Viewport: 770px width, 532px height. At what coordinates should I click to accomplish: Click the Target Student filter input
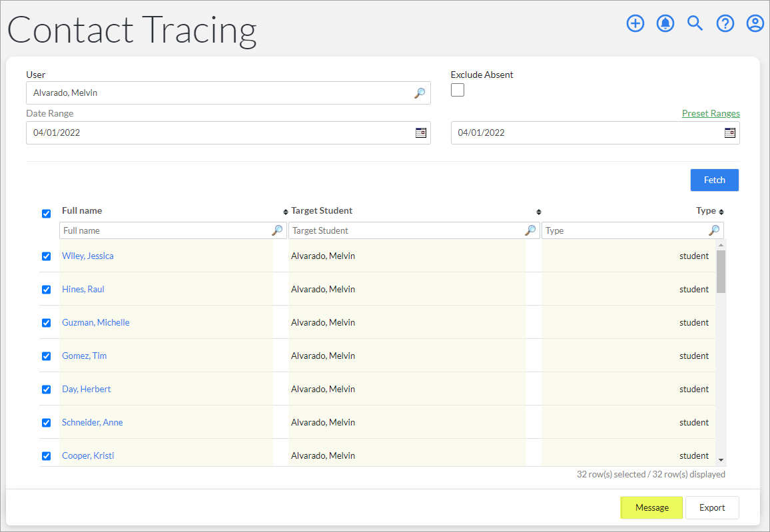click(414, 230)
